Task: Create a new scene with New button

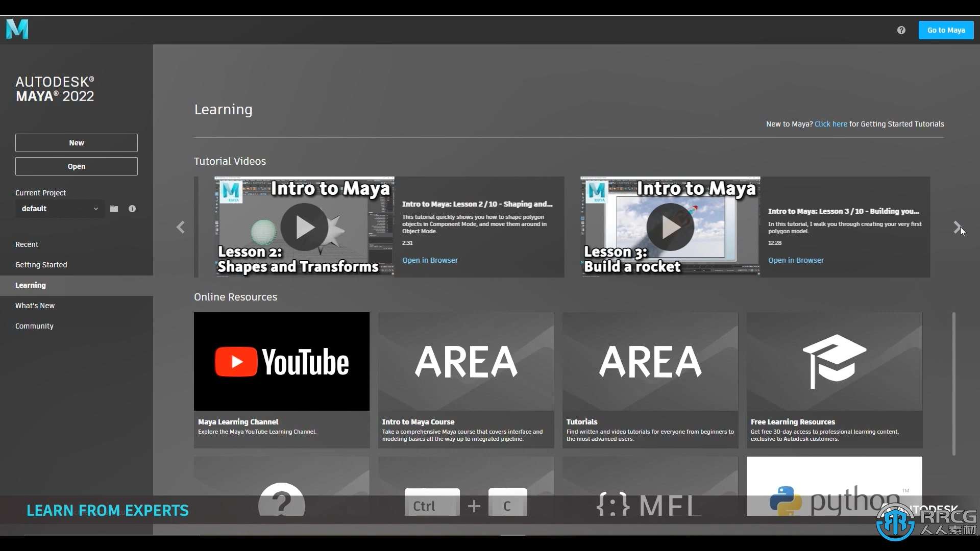Action: (x=77, y=143)
